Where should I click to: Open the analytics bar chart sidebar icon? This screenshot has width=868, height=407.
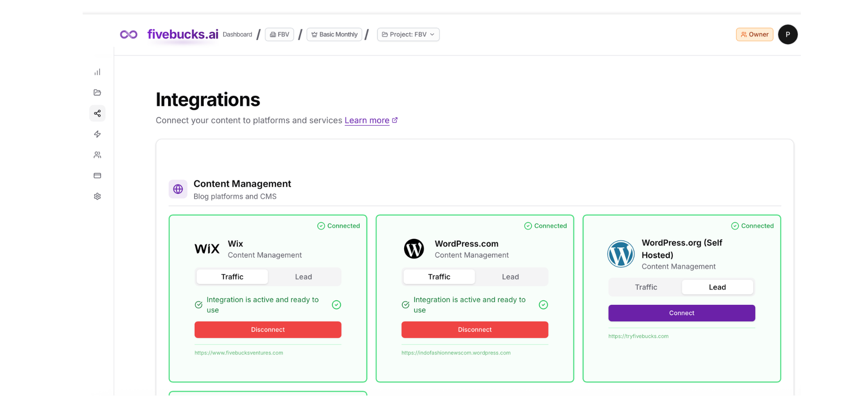coord(97,72)
